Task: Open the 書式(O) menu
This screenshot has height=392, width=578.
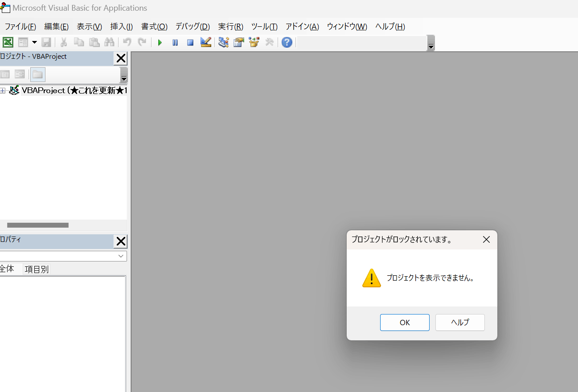Action: coord(154,26)
